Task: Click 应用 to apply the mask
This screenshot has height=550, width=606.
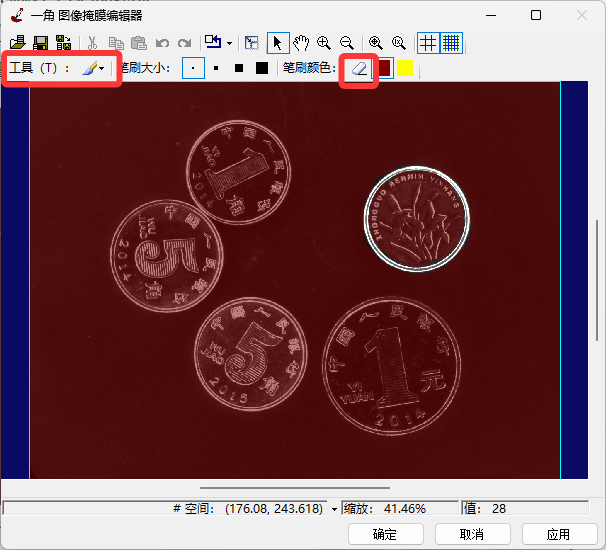Action: [x=559, y=534]
